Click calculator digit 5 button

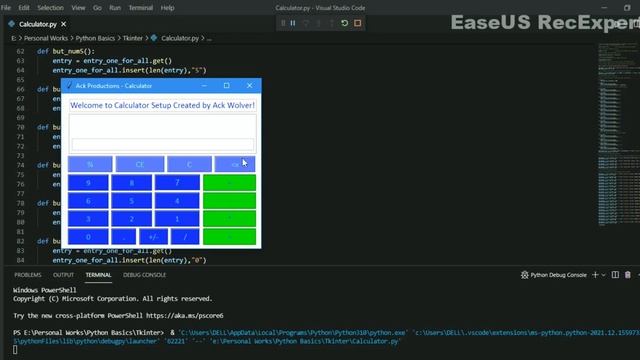coord(131,201)
